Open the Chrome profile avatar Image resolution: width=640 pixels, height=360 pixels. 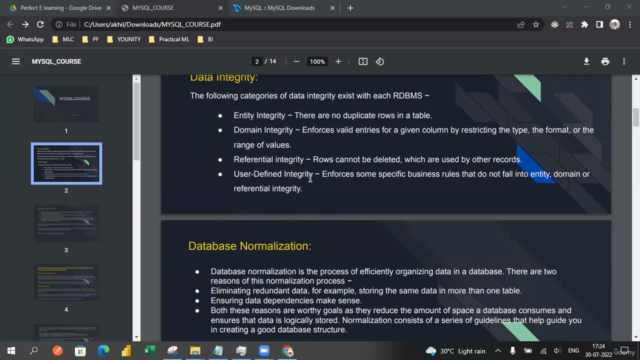pos(615,24)
